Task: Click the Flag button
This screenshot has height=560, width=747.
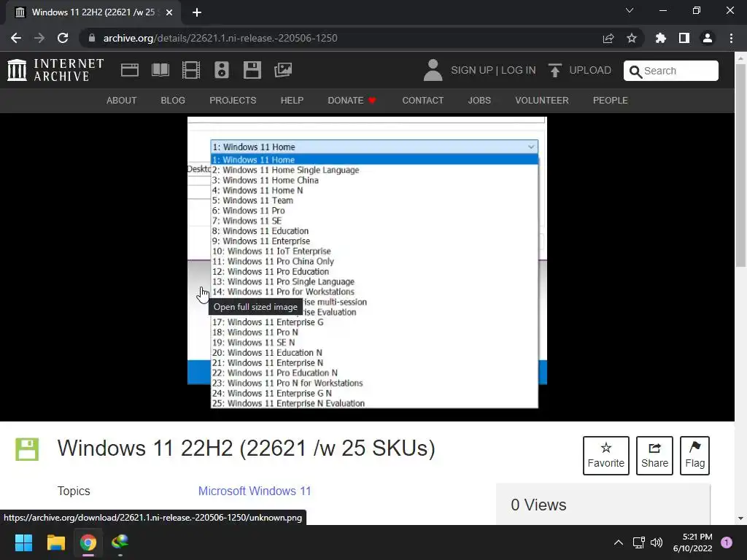Action: coord(694,456)
